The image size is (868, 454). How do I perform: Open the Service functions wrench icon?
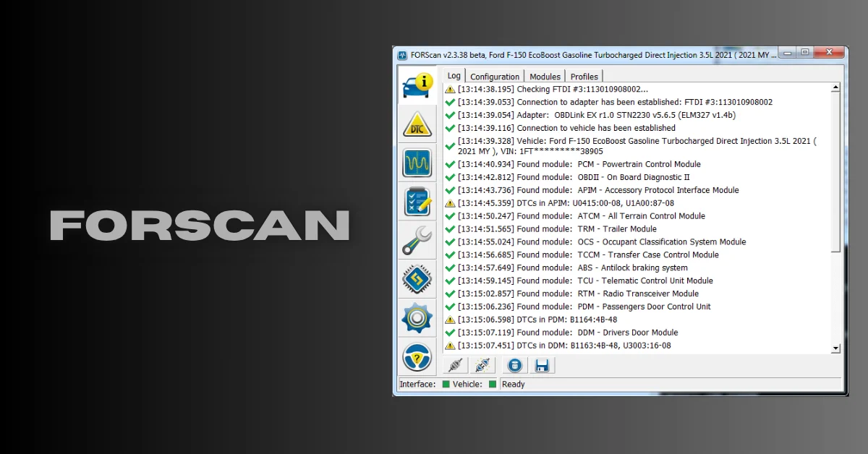(x=417, y=241)
